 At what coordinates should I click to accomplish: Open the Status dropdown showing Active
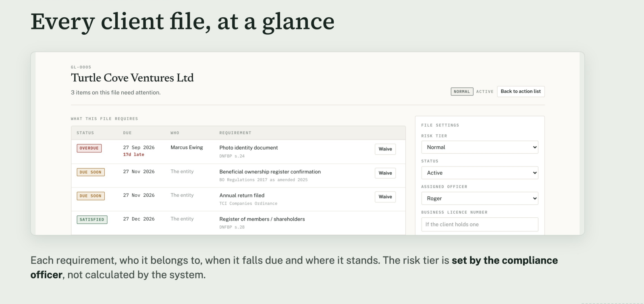click(480, 173)
